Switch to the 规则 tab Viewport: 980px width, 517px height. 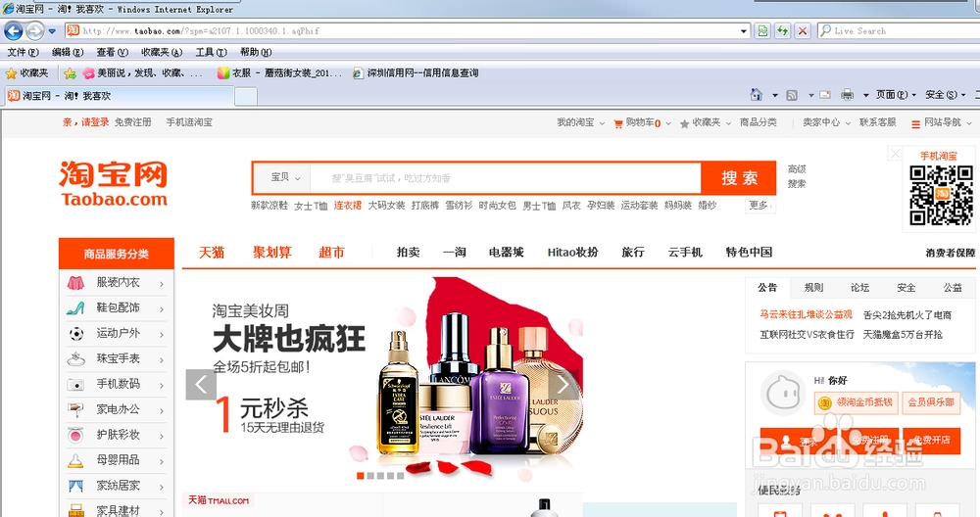click(813, 288)
